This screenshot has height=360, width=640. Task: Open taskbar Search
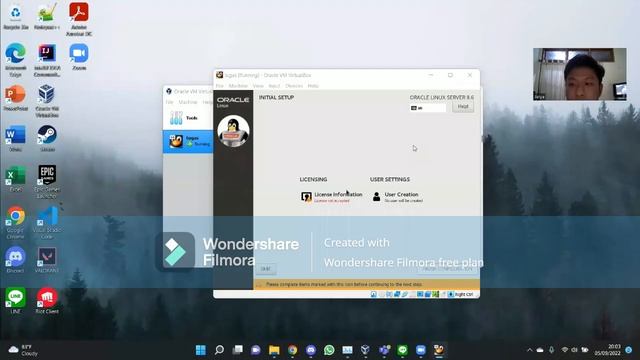[219, 350]
